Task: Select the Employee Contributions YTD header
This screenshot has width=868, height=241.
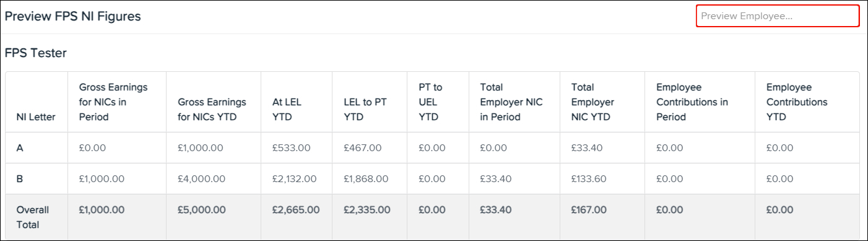Action: click(797, 102)
